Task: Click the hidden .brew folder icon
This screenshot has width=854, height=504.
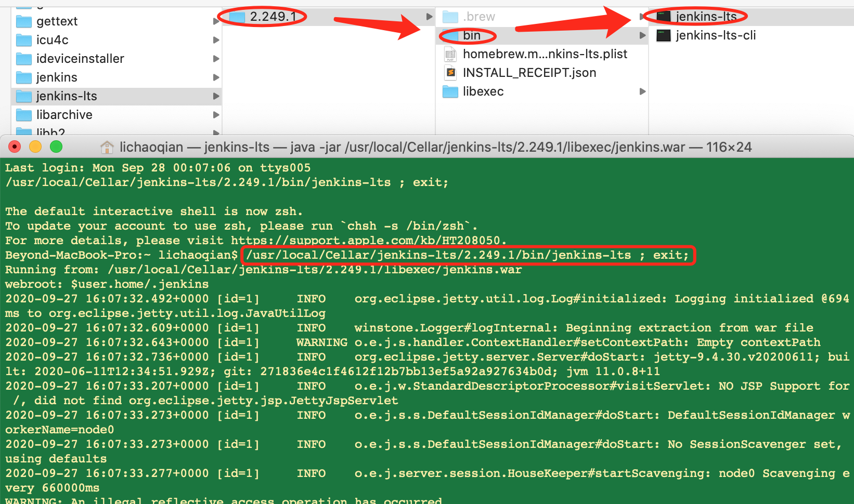Action: 450,17
